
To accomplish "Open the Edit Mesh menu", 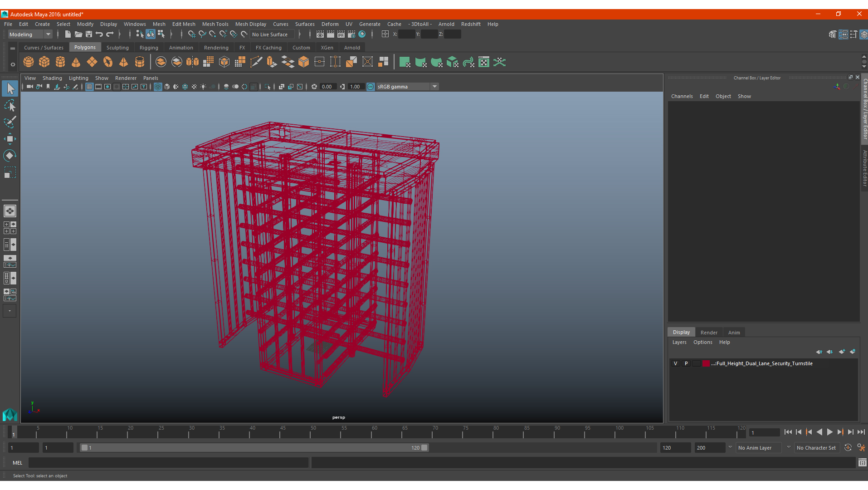I will point(184,24).
